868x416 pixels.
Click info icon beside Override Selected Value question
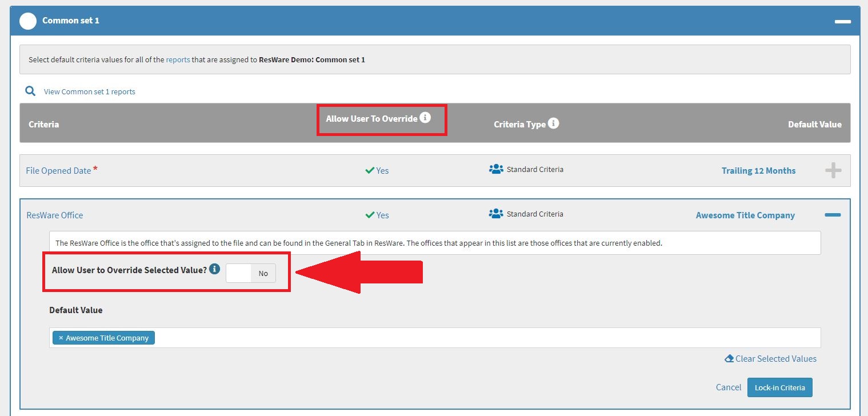[x=214, y=269]
